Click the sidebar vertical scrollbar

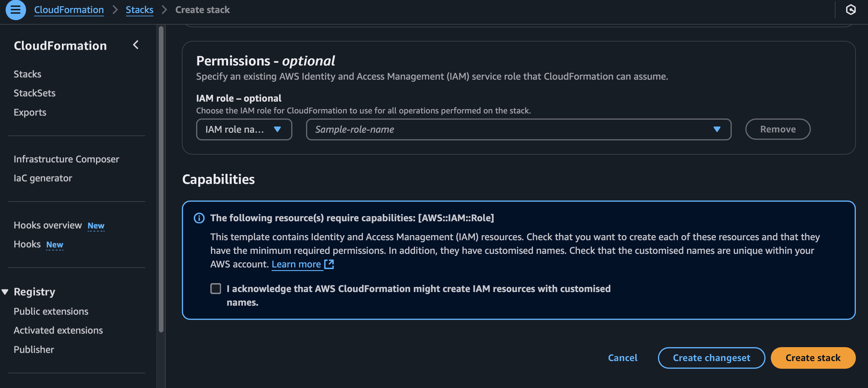[161, 179]
